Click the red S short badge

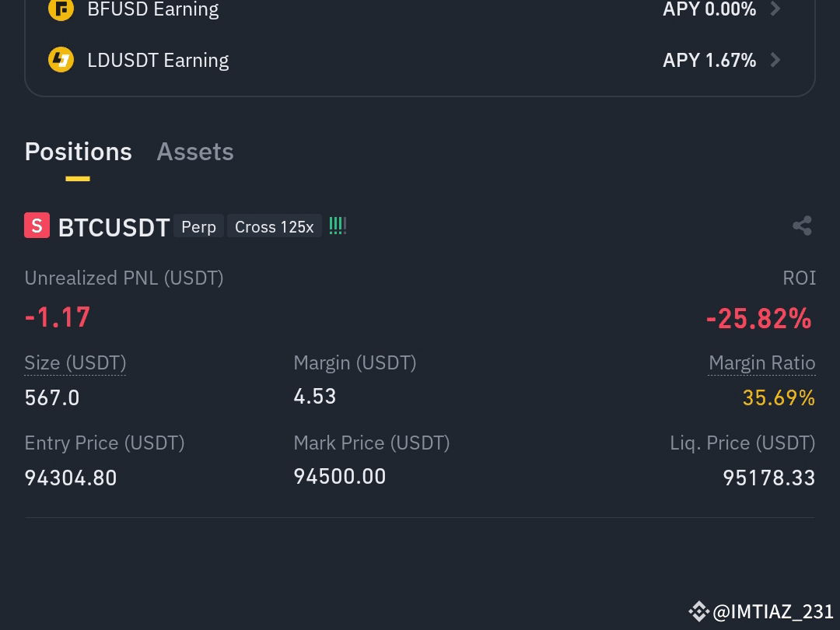37,226
